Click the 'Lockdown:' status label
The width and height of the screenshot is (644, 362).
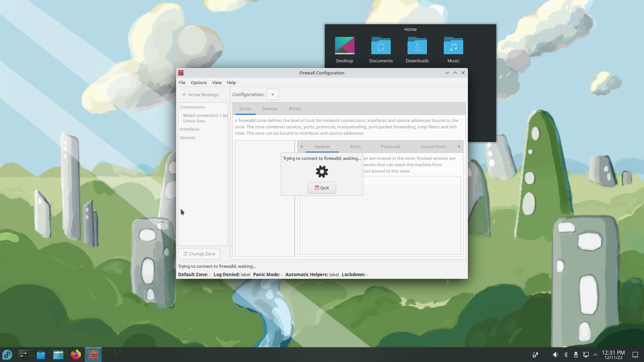coord(354,275)
